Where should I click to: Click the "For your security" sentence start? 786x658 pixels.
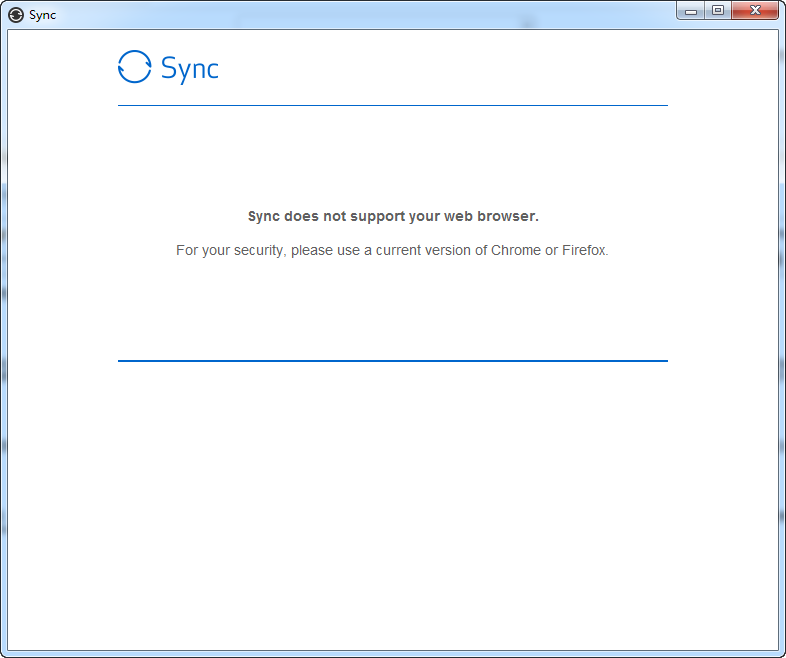point(230,250)
